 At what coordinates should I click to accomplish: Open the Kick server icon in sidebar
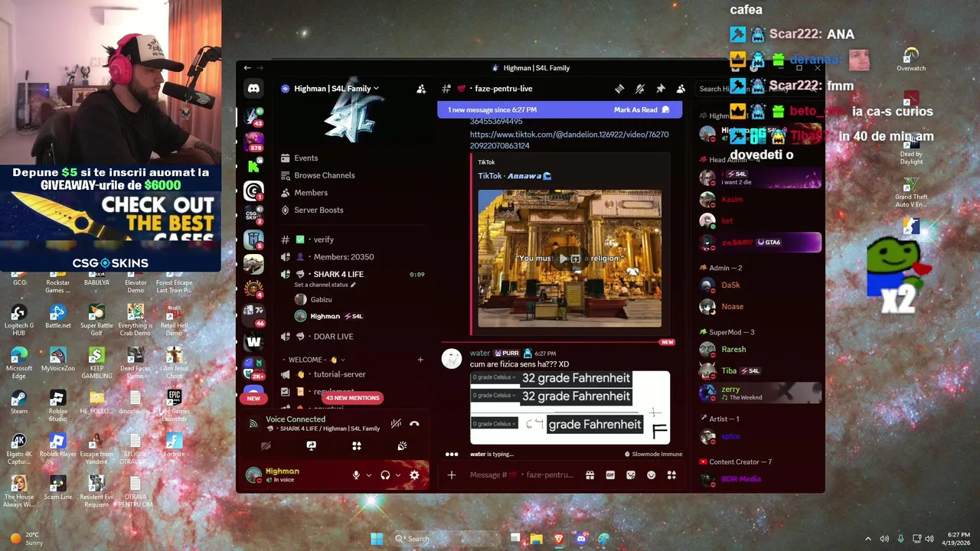tap(253, 165)
